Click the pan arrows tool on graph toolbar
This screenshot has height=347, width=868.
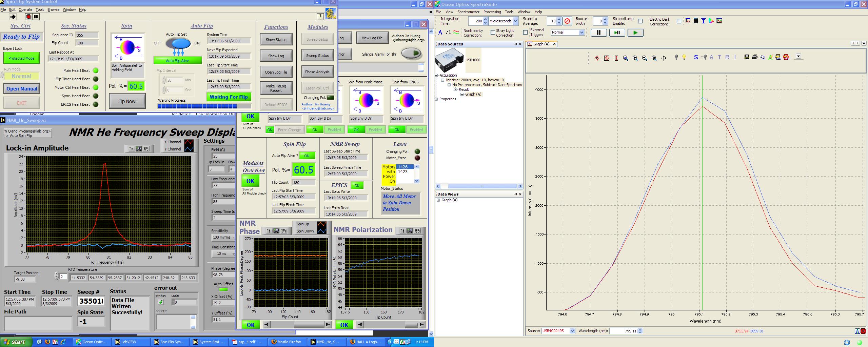(664, 58)
